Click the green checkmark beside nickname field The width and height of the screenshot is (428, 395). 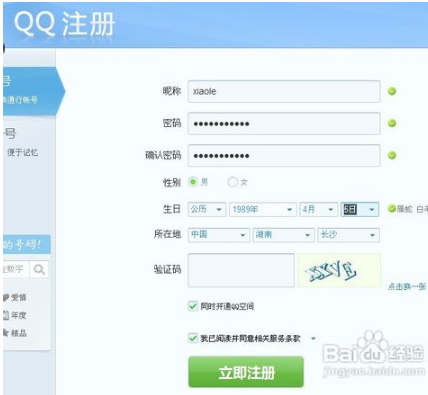point(392,91)
